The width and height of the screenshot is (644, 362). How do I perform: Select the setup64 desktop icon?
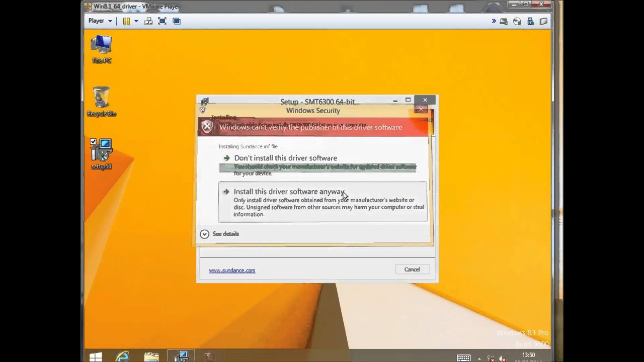(101, 154)
